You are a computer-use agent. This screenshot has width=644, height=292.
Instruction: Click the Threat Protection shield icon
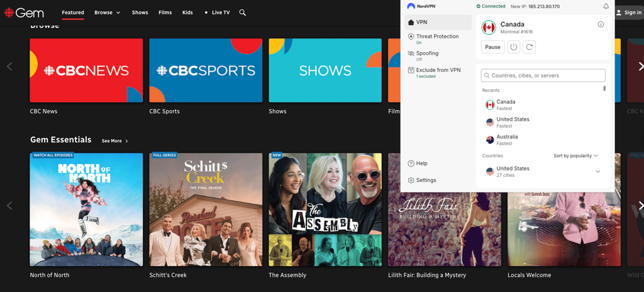pos(411,36)
